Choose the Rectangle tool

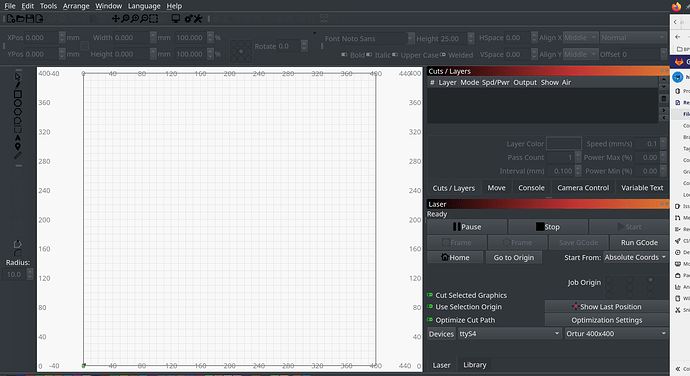pos(18,94)
